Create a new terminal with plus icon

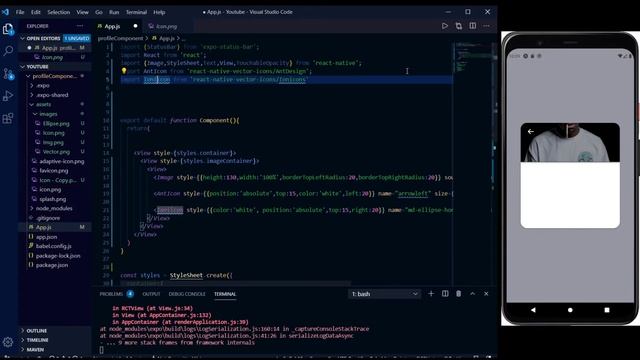[x=431, y=294]
